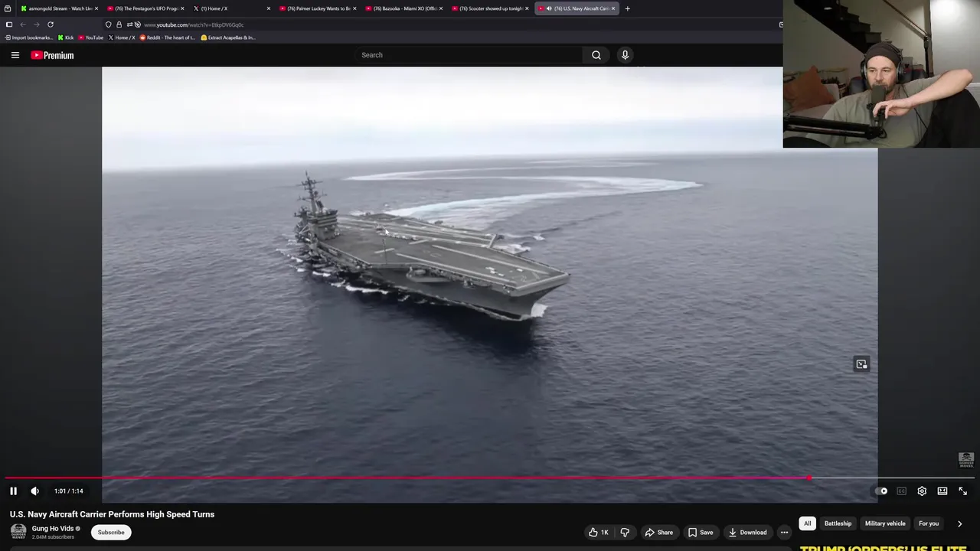Download the video
Image resolution: width=980 pixels, height=551 pixels.
(747, 533)
